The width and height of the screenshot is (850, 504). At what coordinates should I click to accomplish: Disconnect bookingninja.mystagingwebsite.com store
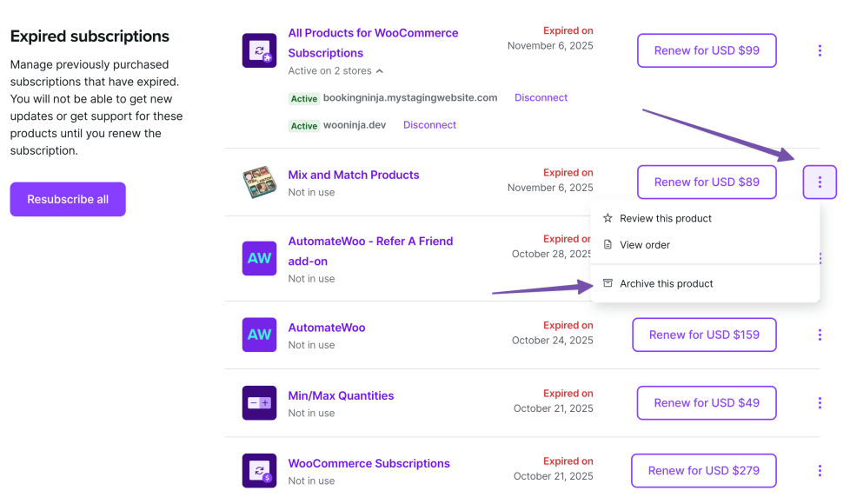(x=541, y=98)
